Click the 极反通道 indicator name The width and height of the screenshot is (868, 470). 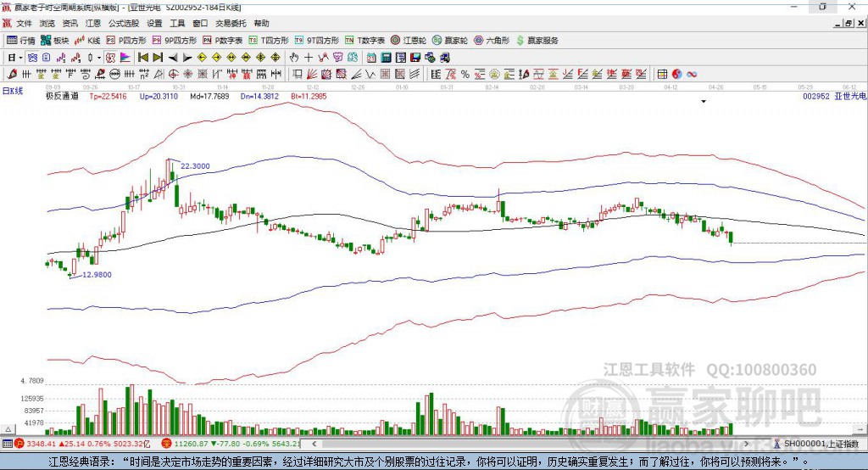(62, 96)
